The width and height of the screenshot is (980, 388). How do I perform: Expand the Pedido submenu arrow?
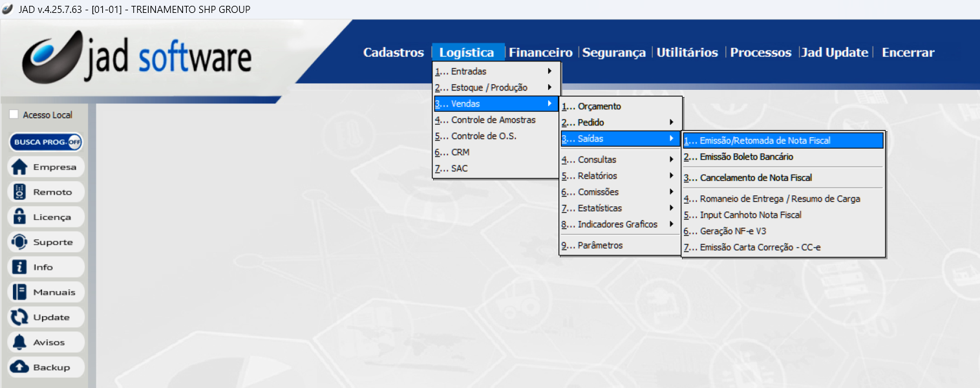pos(671,122)
